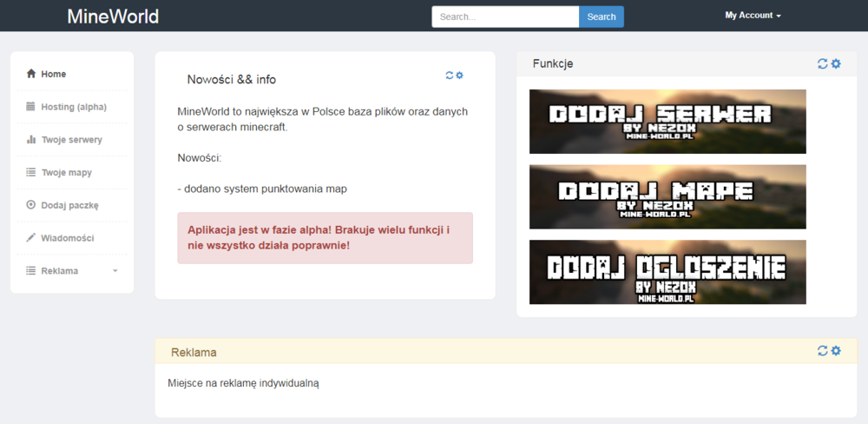Click the calendar icon beside Hosting (alpha)
The width and height of the screenshot is (868, 424).
31,106
